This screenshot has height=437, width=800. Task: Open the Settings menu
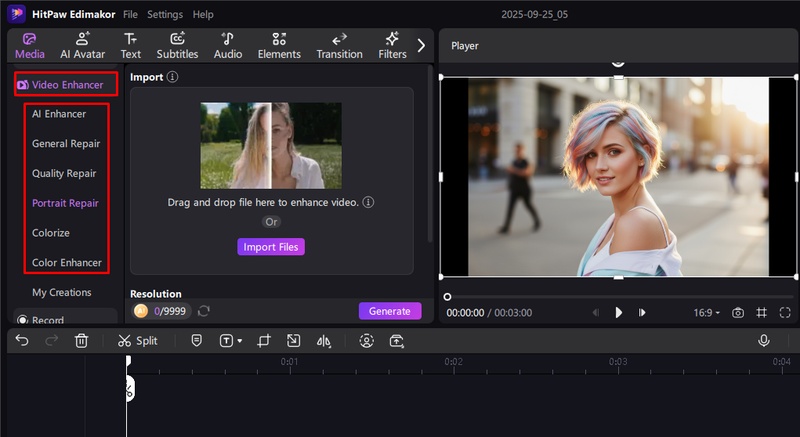[x=165, y=15]
